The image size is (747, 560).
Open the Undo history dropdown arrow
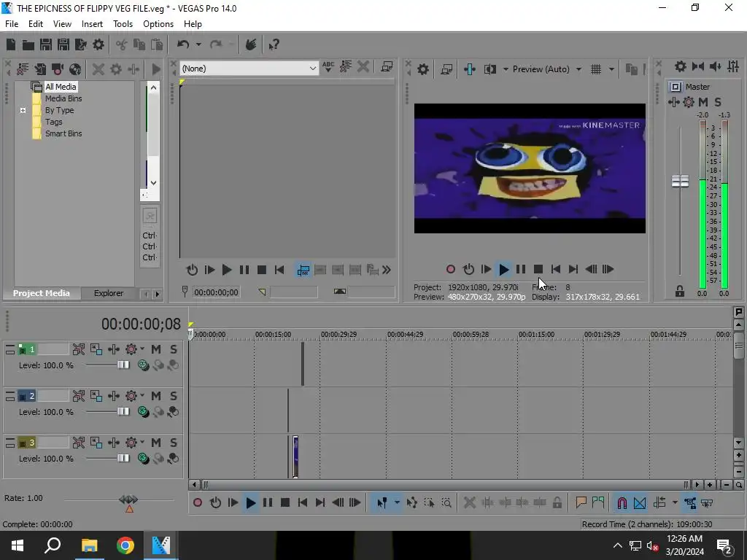198,44
